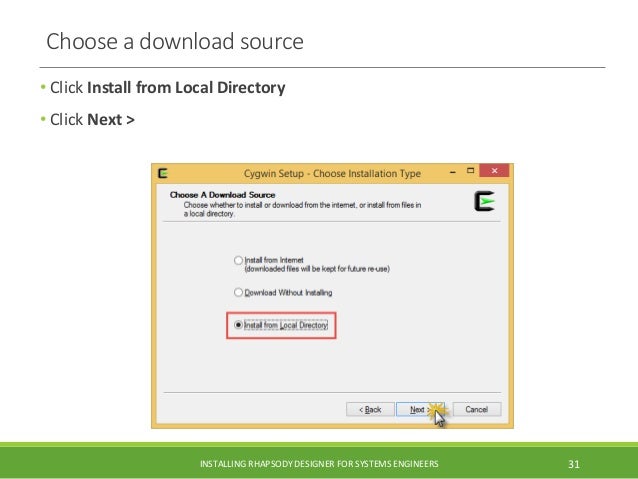Image resolution: width=638 pixels, height=479 pixels.
Task: Click the Next button in Cygwin Setup
Action: 420,409
